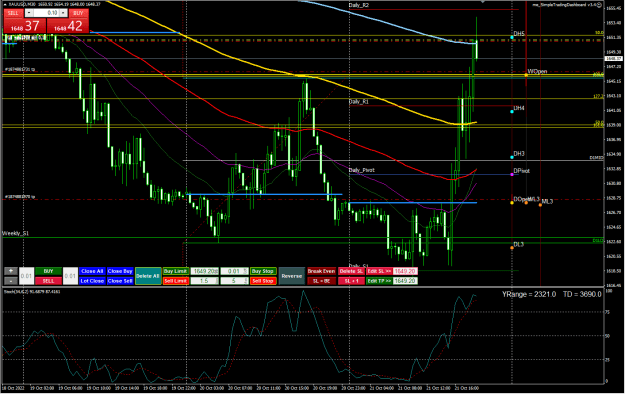Click the Weekly_S1 level label
625x394 pixels.
[x=16, y=233]
